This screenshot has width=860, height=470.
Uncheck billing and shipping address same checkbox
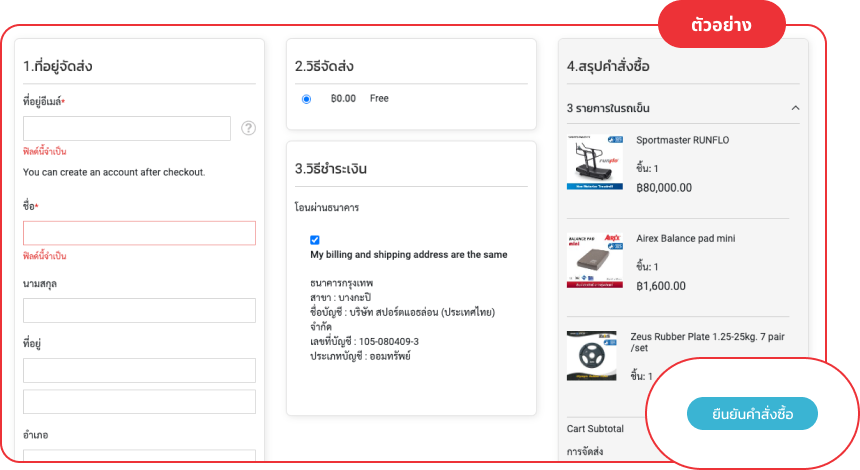tap(315, 240)
